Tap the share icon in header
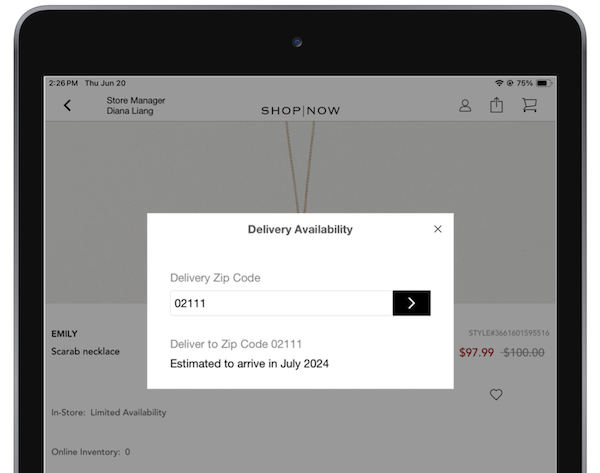The height and width of the screenshot is (473, 600). pyautogui.click(x=496, y=105)
